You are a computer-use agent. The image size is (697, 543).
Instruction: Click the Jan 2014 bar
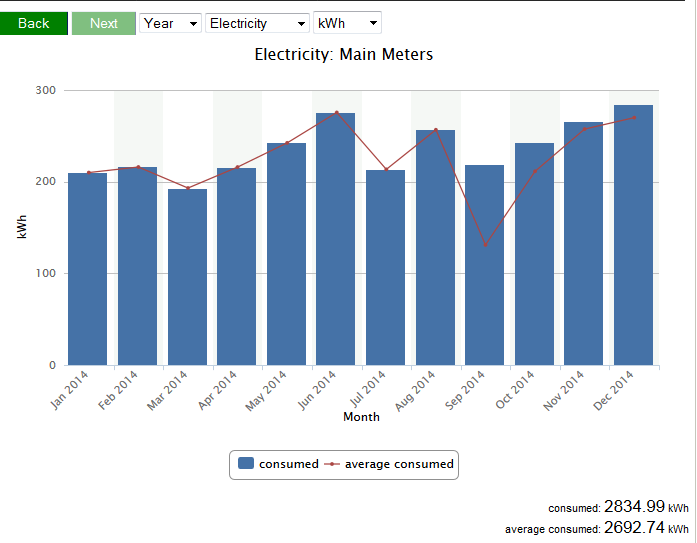point(87,270)
